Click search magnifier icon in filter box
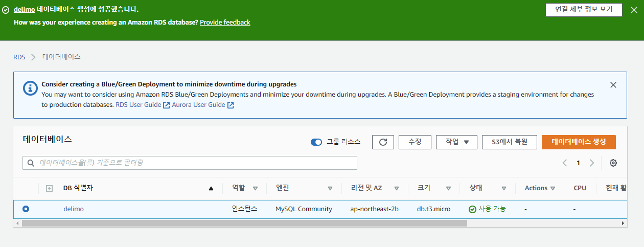Image resolution: width=644 pixels, height=247 pixels. [31, 163]
